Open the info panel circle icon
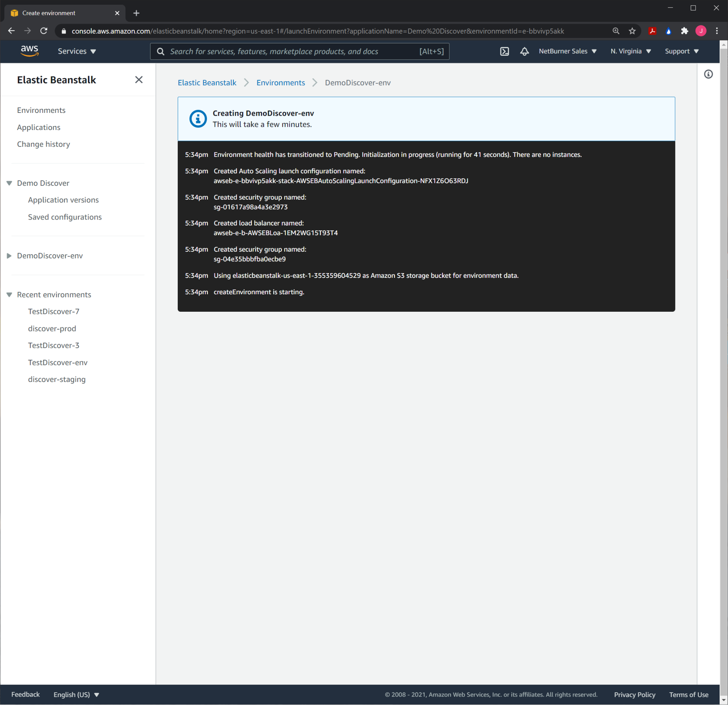728x705 pixels. coord(708,74)
